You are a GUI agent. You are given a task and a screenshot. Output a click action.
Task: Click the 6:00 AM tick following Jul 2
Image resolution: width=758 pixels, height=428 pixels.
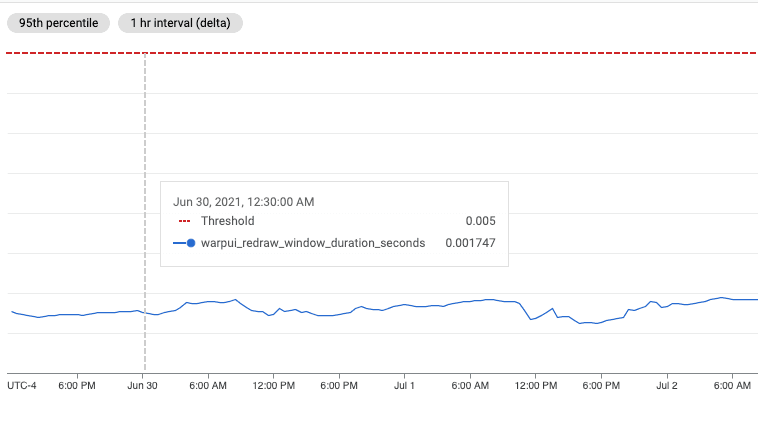tap(732, 384)
